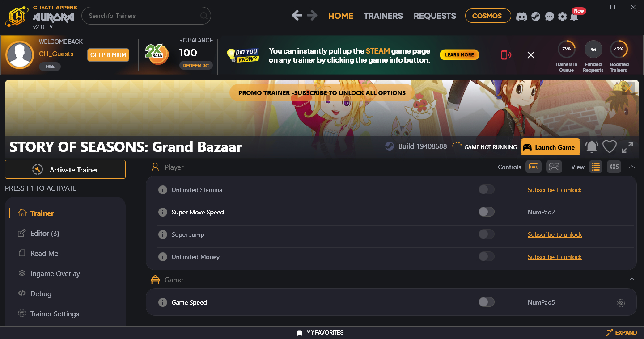Go to the TRAINERS tab
The image size is (644, 339).
tap(383, 16)
